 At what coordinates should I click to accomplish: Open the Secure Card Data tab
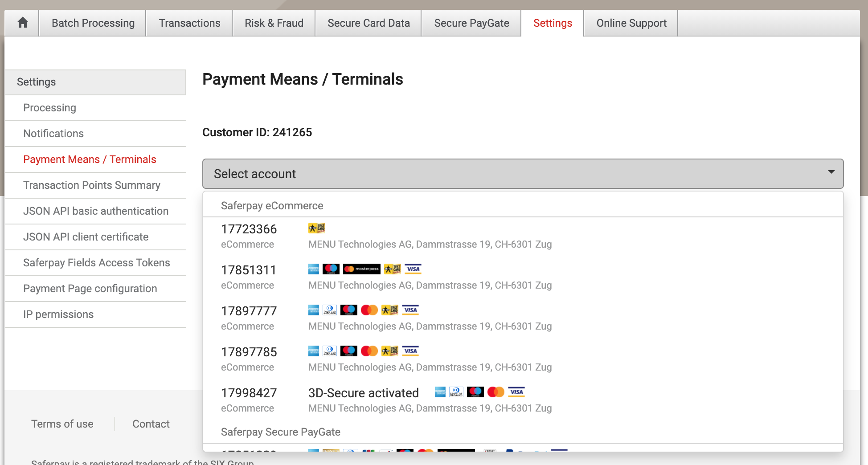pyautogui.click(x=368, y=23)
